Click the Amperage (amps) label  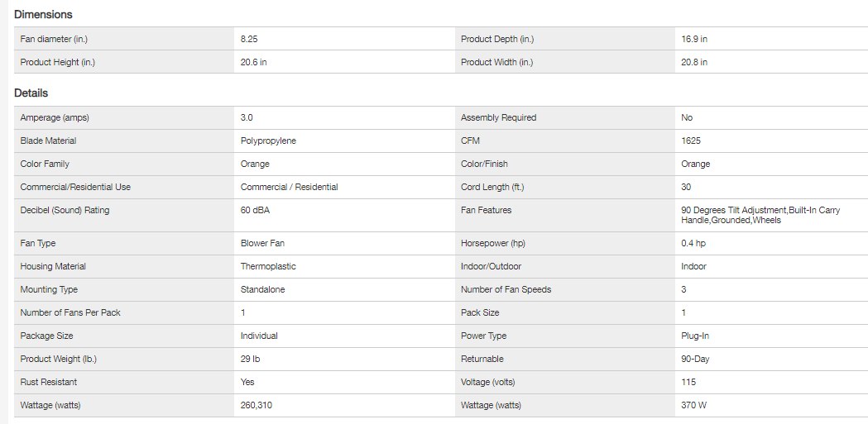coord(55,117)
